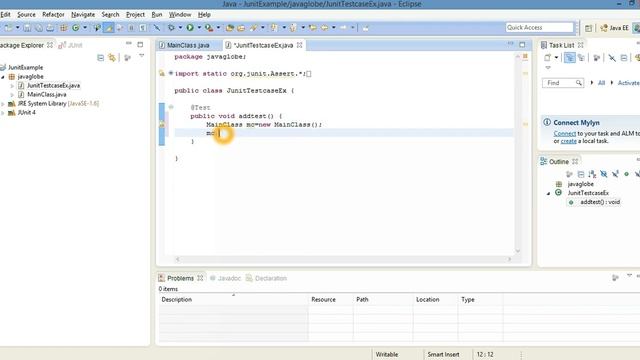
Task: Switch to Javadoc tab
Action: (x=225, y=278)
